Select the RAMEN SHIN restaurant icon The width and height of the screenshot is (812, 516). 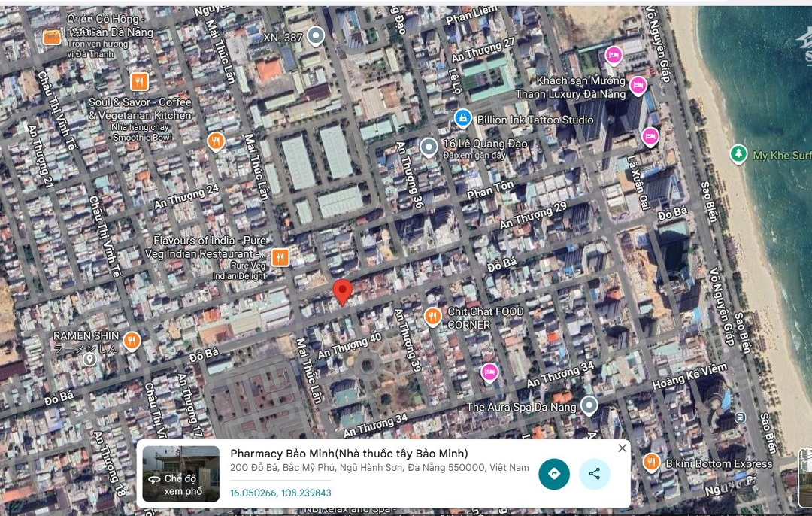(132, 341)
